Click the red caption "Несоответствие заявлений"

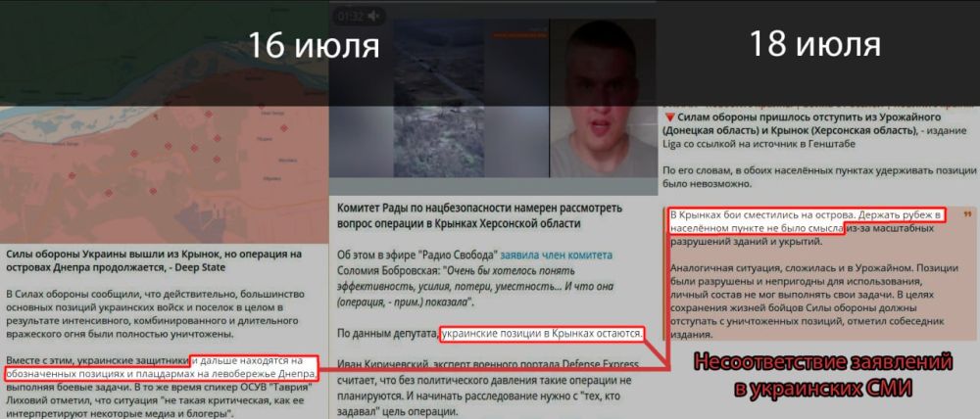[822, 363]
